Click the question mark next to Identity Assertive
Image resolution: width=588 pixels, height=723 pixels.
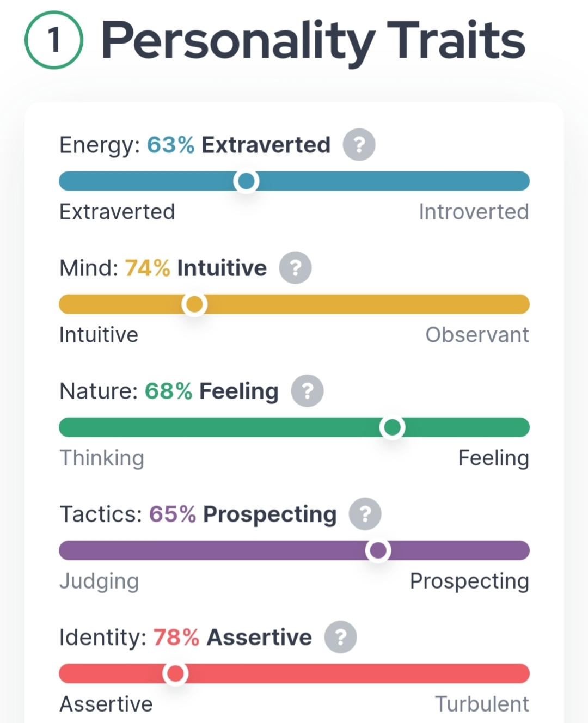coord(340,637)
